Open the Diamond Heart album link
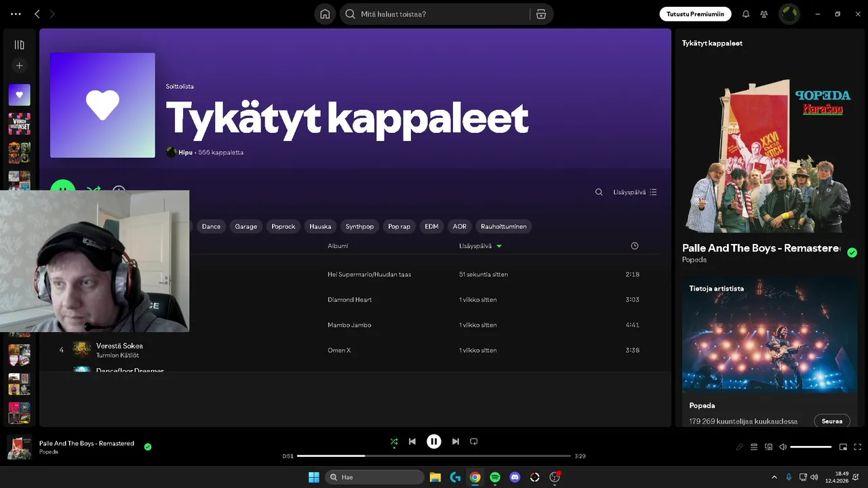This screenshot has width=868, height=488. [349, 300]
